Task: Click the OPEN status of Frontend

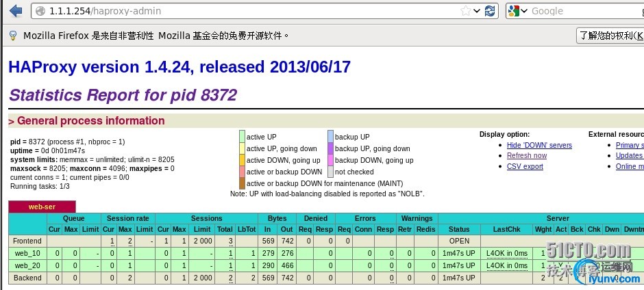Action: pos(459,241)
